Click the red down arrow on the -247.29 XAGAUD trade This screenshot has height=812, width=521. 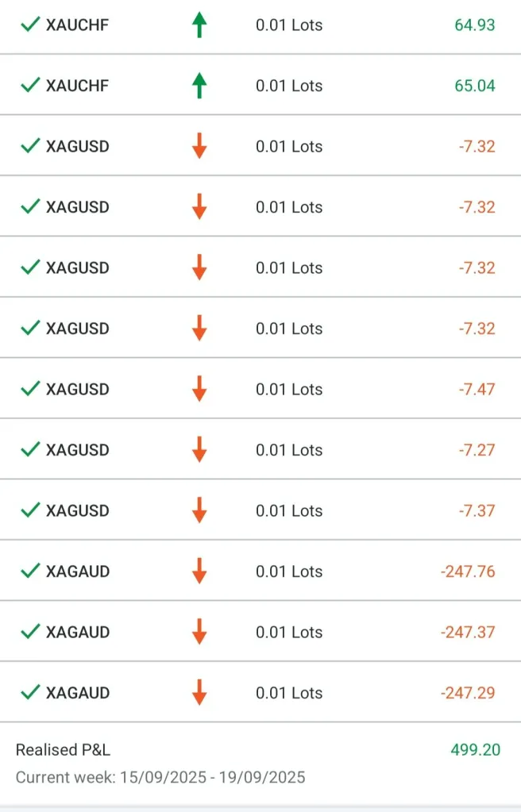199,693
